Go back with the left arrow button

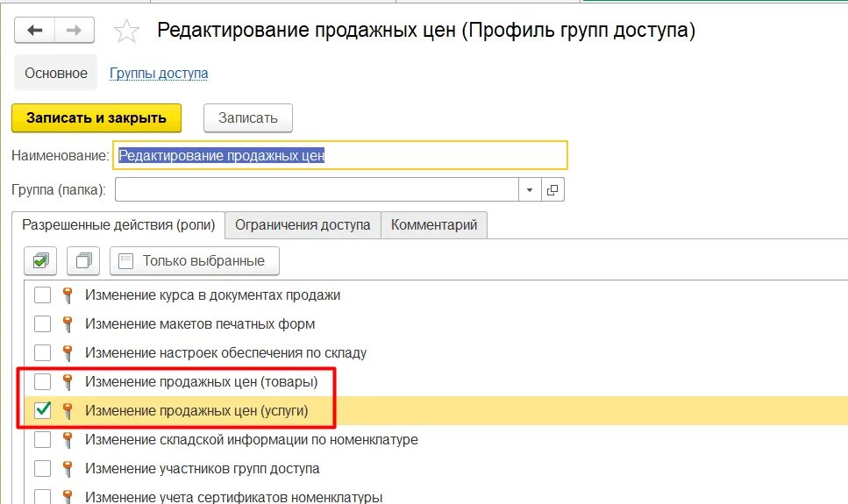(x=34, y=31)
